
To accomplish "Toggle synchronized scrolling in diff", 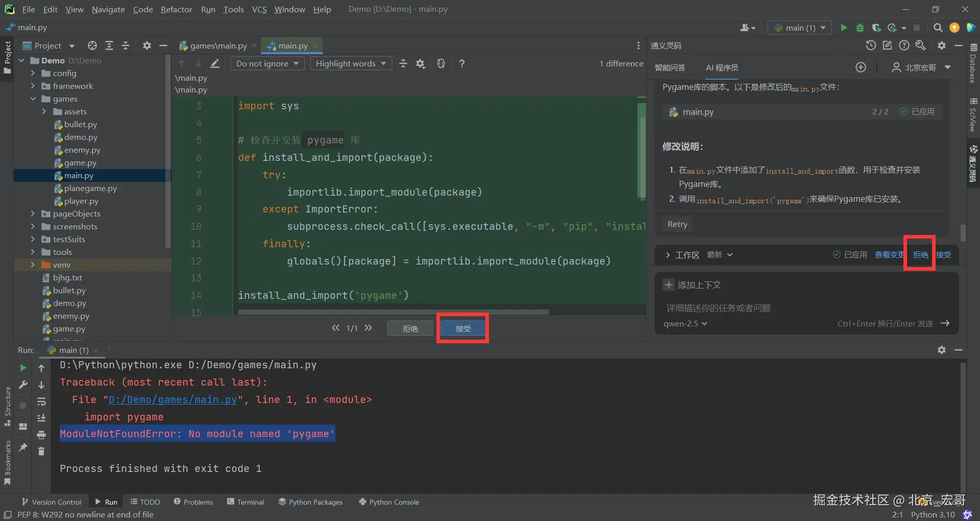I will point(441,63).
